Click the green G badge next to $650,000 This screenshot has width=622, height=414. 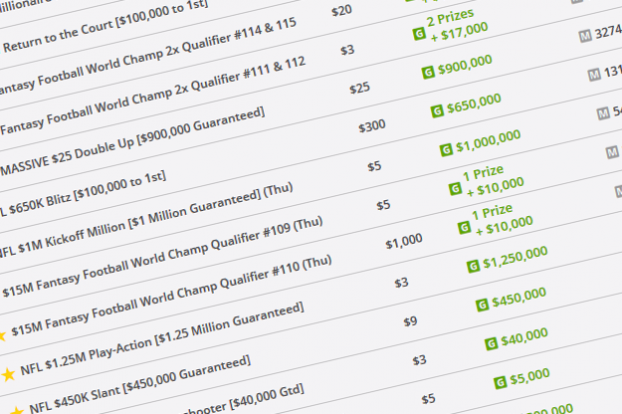point(437,111)
